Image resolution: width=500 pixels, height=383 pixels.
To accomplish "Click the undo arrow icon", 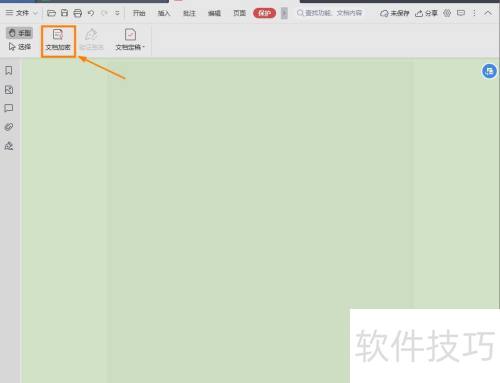I will (x=91, y=13).
